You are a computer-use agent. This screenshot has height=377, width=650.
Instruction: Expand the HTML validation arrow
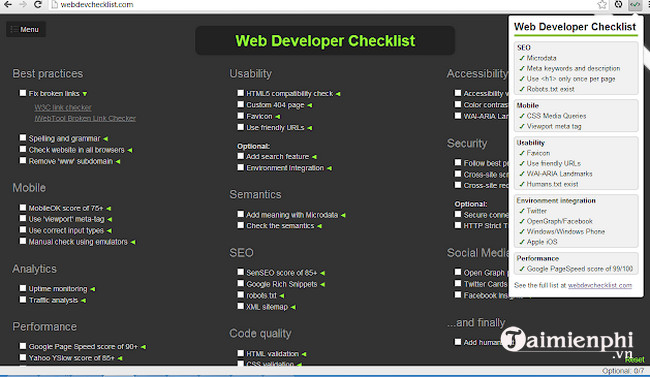[x=304, y=354]
